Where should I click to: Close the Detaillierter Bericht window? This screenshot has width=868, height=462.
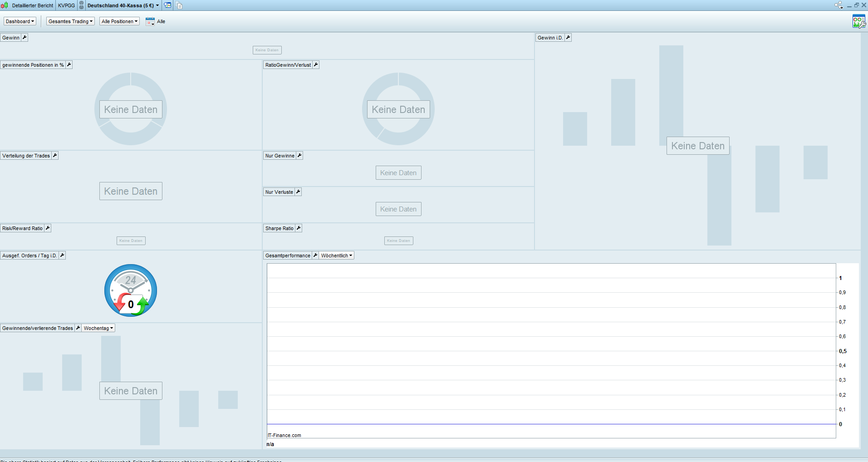[864, 5]
